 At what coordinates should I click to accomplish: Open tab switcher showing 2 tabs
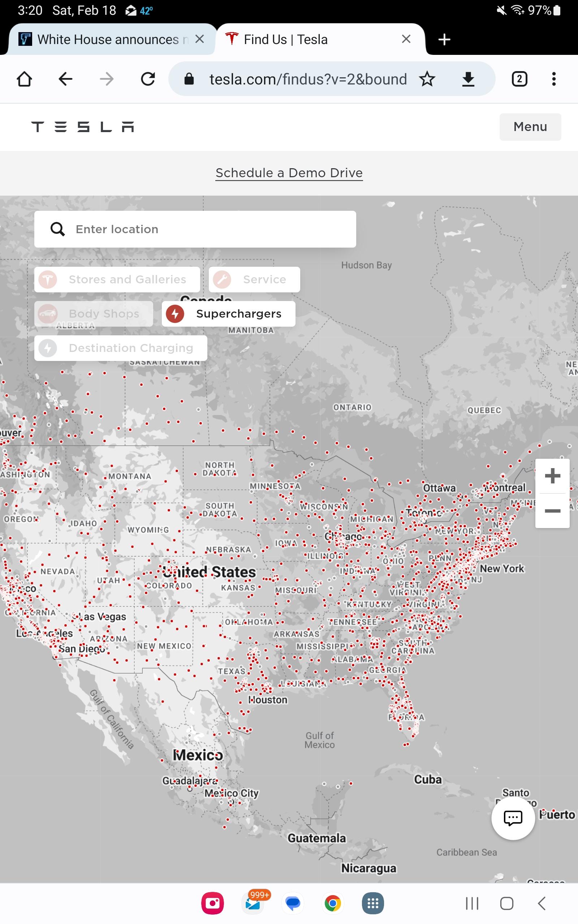pyautogui.click(x=519, y=79)
